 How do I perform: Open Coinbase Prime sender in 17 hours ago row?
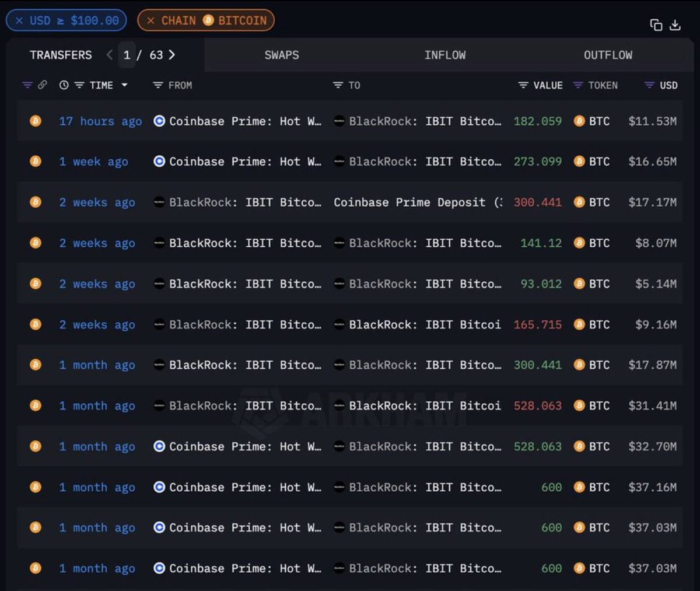tap(245, 121)
